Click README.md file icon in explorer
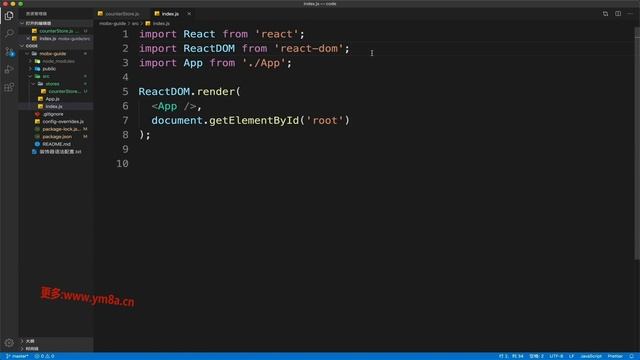 tap(37, 144)
